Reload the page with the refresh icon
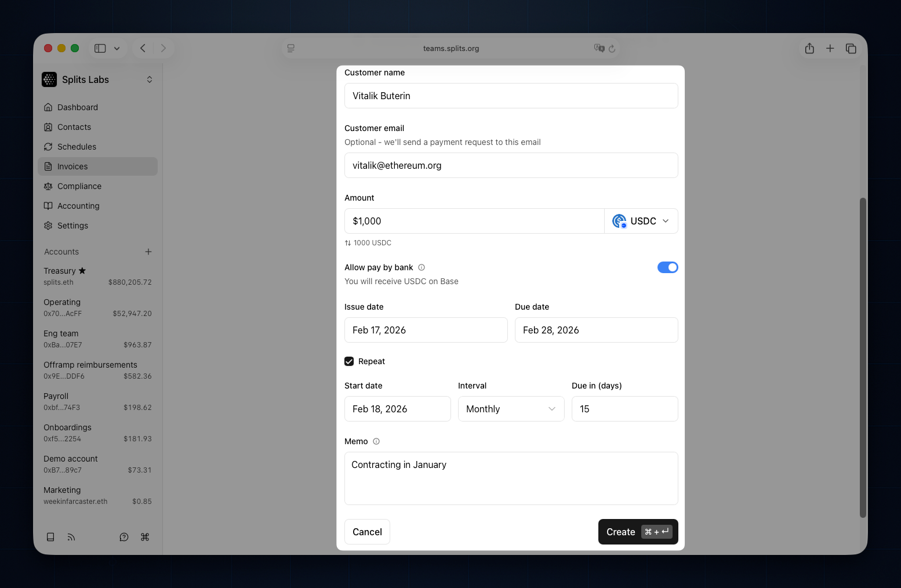Viewport: 901px width, 588px height. (x=612, y=49)
